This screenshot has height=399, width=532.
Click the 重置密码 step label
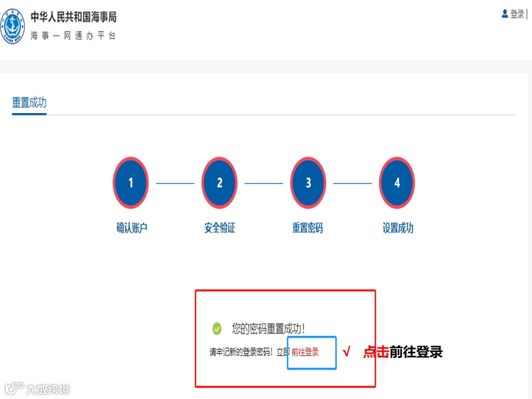308,228
